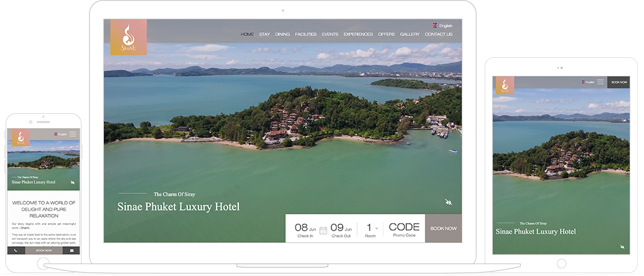Toggle the mute sound icon on laptop video

[x=449, y=202]
